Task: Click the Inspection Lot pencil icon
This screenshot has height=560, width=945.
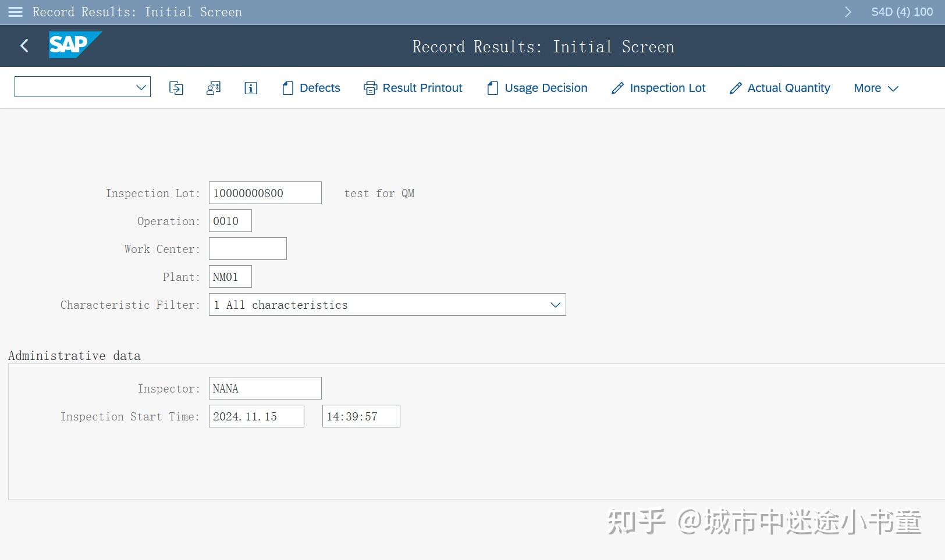Action: pos(617,88)
